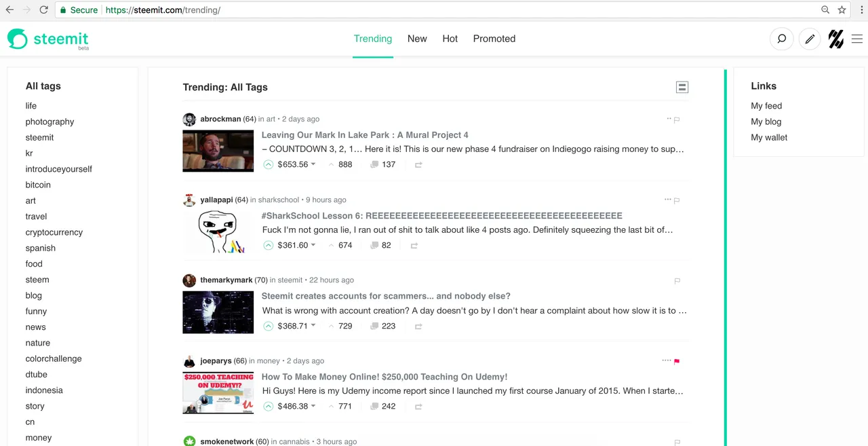The image size is (868, 446).
Task: Open themarkymark's profile name
Action: pyautogui.click(x=226, y=280)
